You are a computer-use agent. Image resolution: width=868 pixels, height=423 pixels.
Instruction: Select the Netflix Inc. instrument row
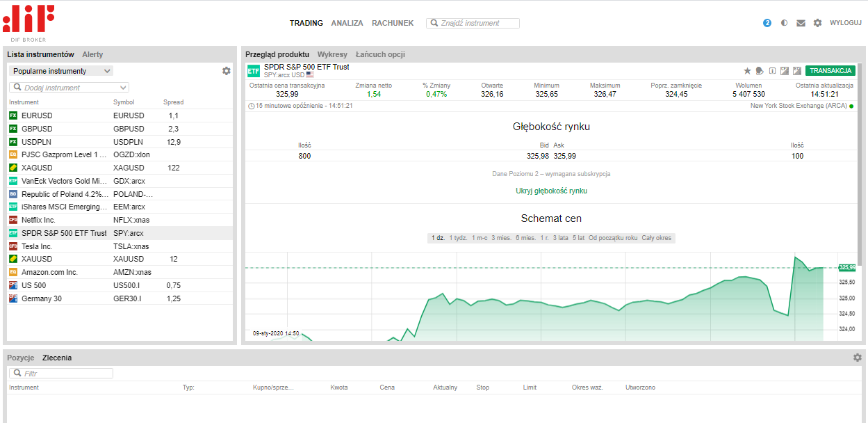(120, 220)
